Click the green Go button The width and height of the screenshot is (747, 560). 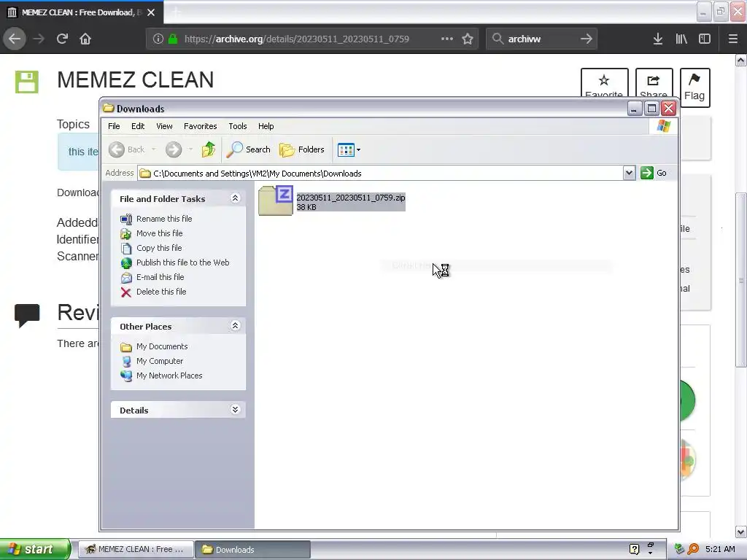[x=654, y=173]
